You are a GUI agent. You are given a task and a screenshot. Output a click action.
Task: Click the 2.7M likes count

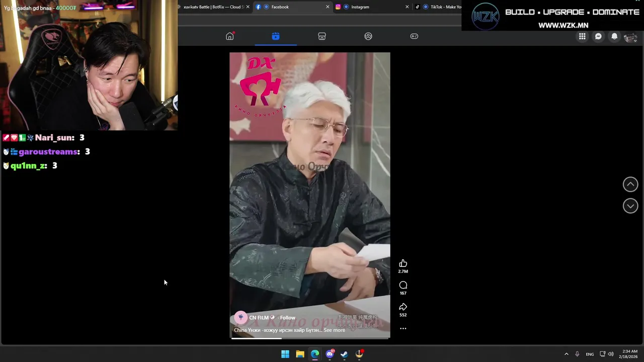click(403, 271)
